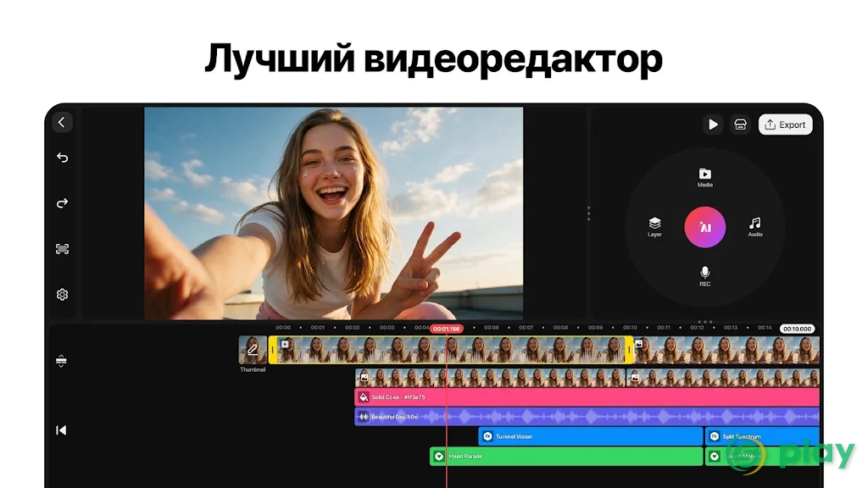Screen dimensions: 868x488
Task: Click the total duration 00:10.000 label
Action: (797, 329)
